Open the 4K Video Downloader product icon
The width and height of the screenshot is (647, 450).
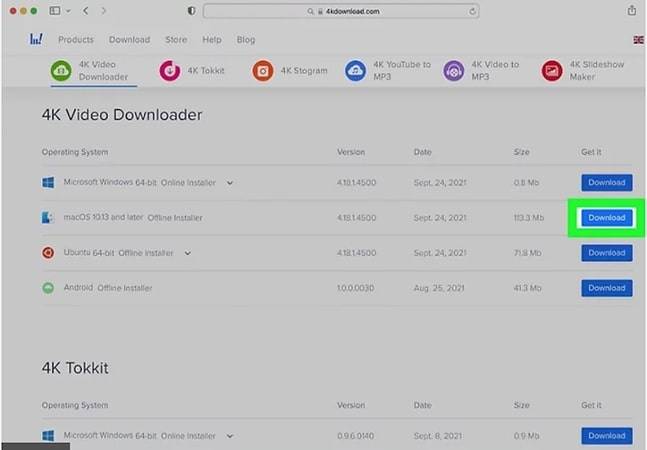pos(61,70)
